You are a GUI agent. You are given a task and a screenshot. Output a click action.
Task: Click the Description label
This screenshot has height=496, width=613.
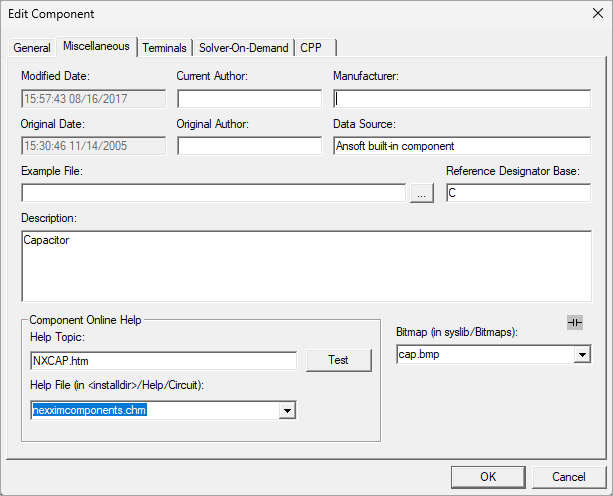tap(49, 218)
